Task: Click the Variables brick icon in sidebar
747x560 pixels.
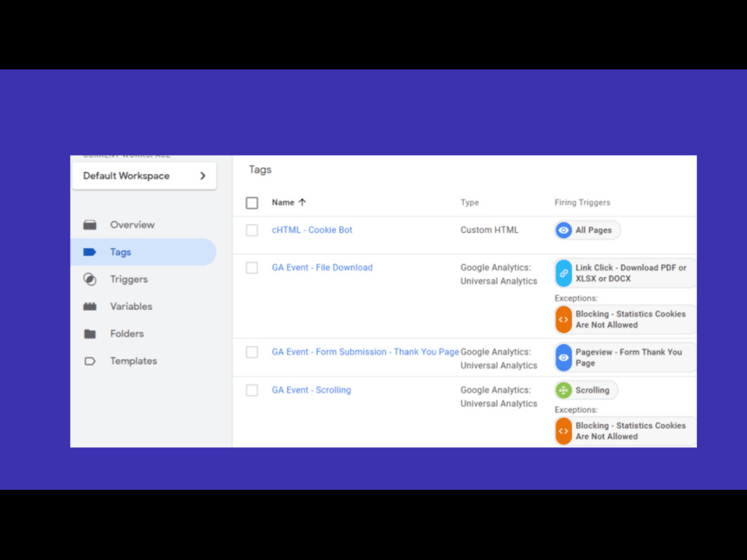Action: click(x=90, y=307)
